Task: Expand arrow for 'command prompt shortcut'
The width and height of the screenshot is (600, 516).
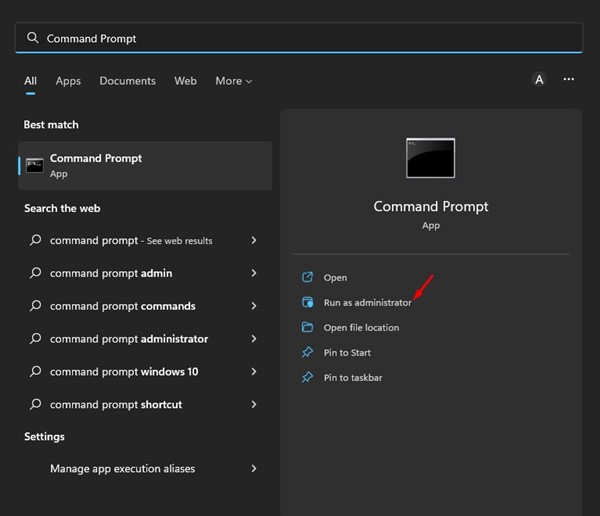Action: 254,404
